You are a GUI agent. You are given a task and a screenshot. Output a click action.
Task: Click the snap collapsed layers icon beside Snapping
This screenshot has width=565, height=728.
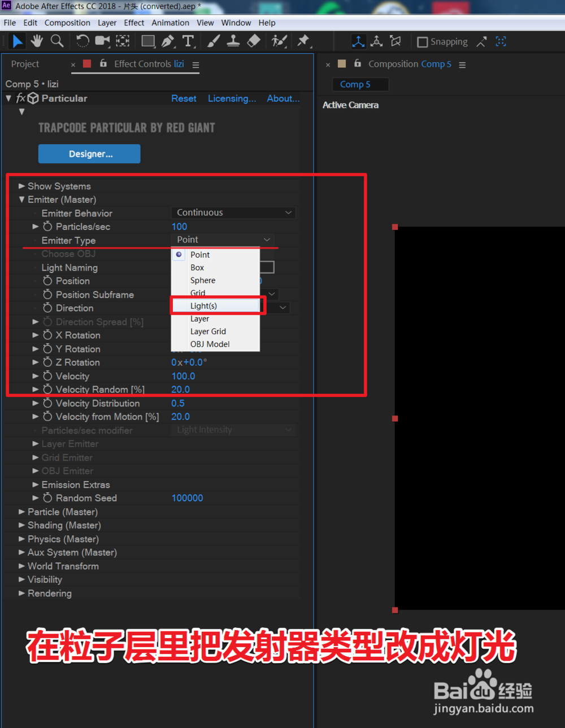(481, 41)
